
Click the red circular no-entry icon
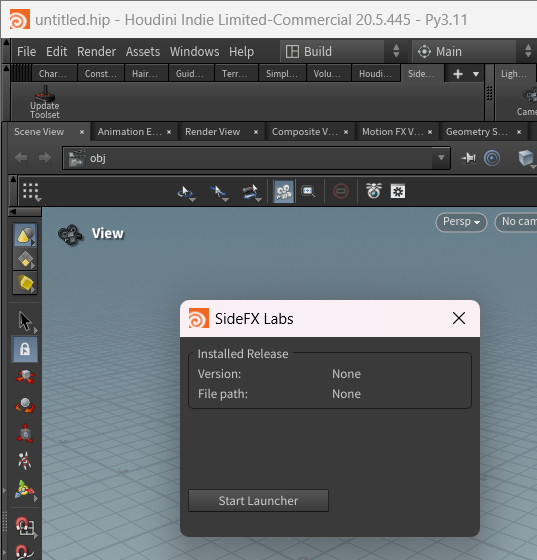[x=341, y=191]
